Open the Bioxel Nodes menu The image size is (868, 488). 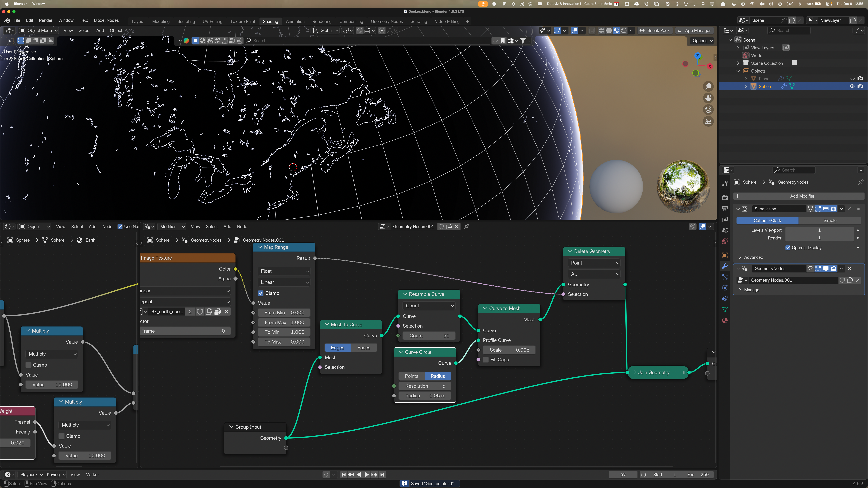(x=106, y=20)
